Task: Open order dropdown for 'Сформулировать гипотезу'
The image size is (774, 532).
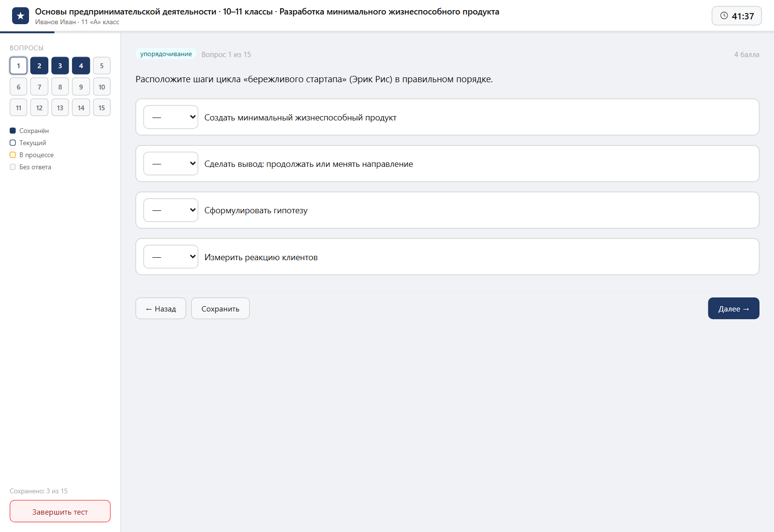Action: (x=171, y=210)
